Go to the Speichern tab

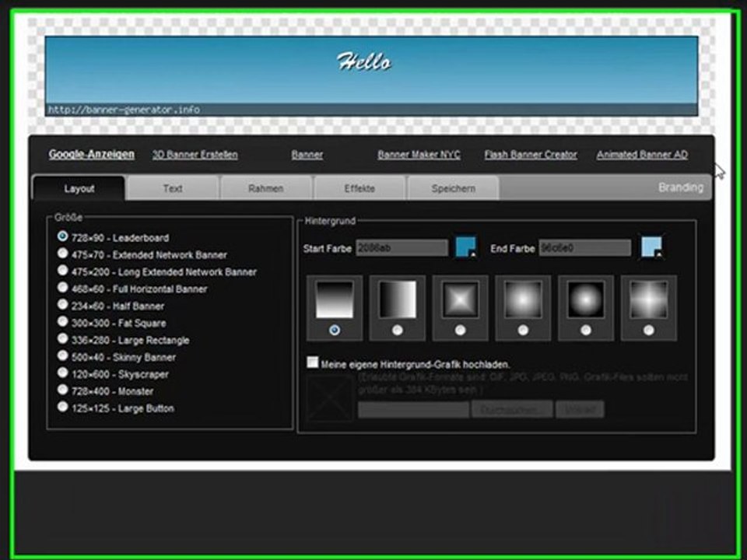(453, 188)
